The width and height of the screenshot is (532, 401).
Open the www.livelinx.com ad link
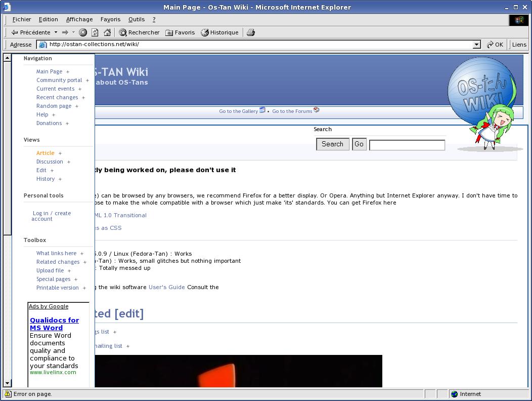coord(53,372)
